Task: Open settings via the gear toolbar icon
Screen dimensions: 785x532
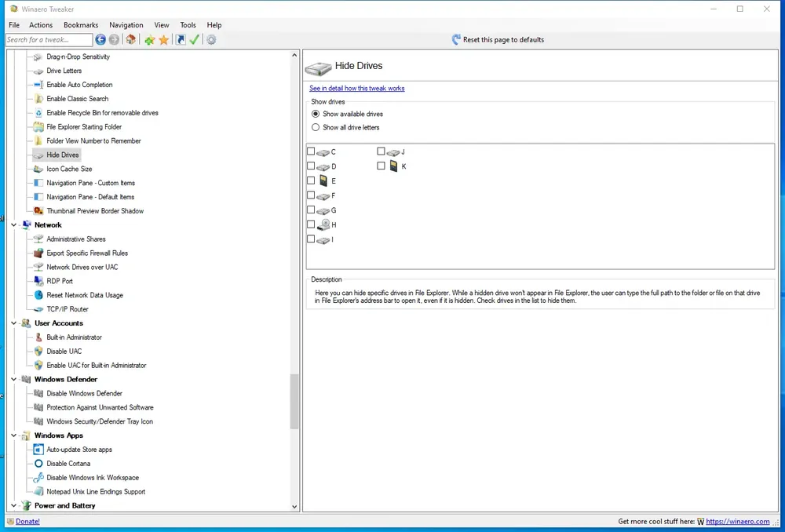Action: pos(211,39)
